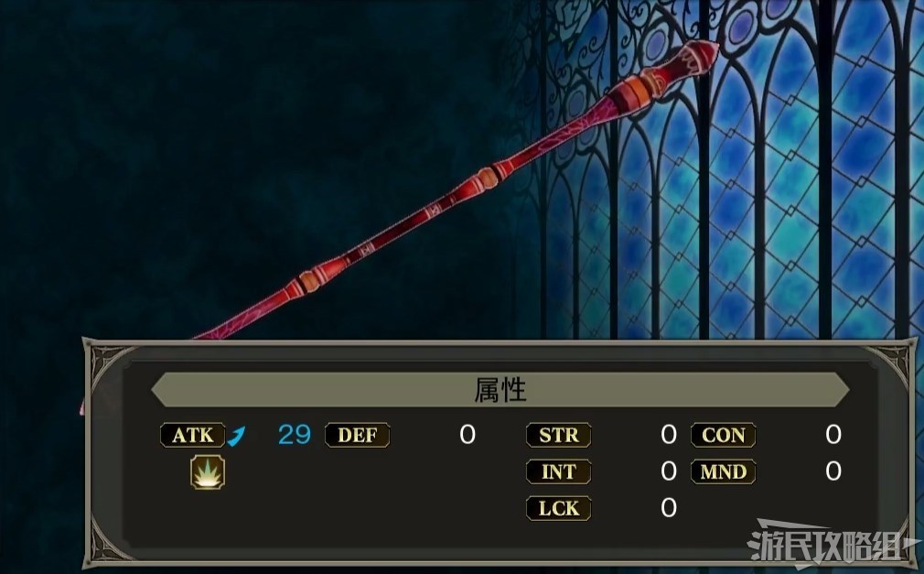Click the 属性 header bar
The height and width of the screenshot is (574, 924).
pyautogui.click(x=500, y=390)
